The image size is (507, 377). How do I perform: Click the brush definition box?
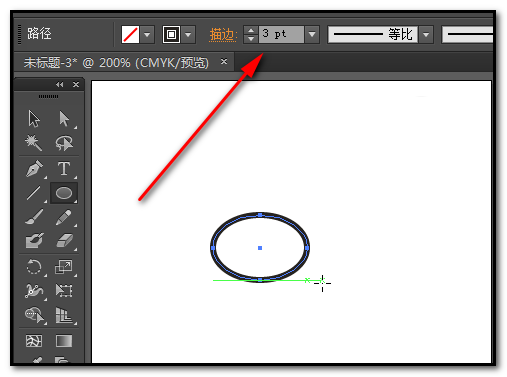click(467, 34)
